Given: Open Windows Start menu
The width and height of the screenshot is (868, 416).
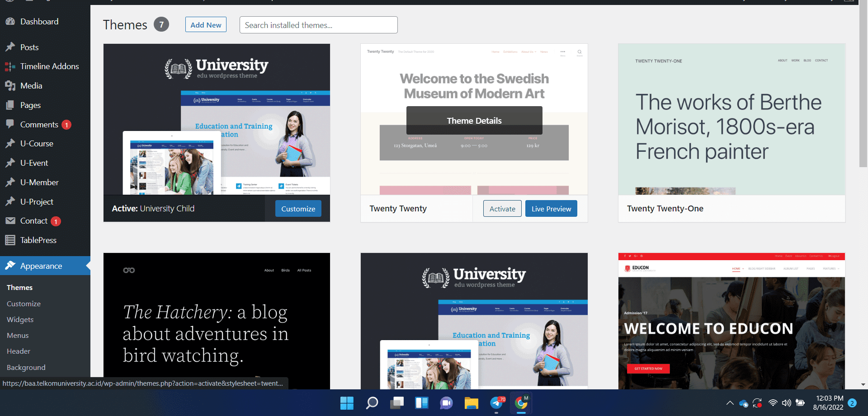Looking at the screenshot, I should [347, 403].
